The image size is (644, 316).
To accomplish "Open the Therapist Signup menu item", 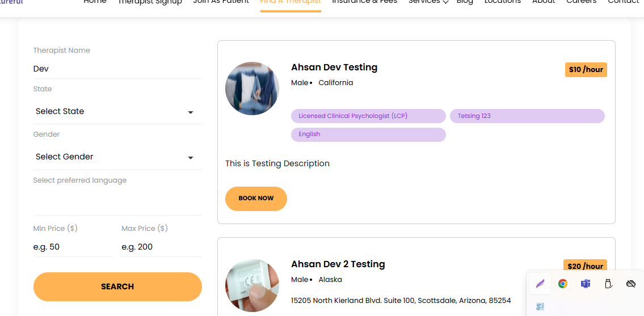I will click(x=150, y=2).
